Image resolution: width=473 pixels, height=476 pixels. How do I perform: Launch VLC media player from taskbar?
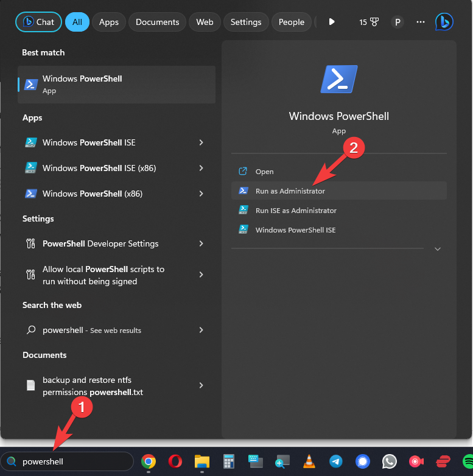pyautogui.click(x=309, y=461)
